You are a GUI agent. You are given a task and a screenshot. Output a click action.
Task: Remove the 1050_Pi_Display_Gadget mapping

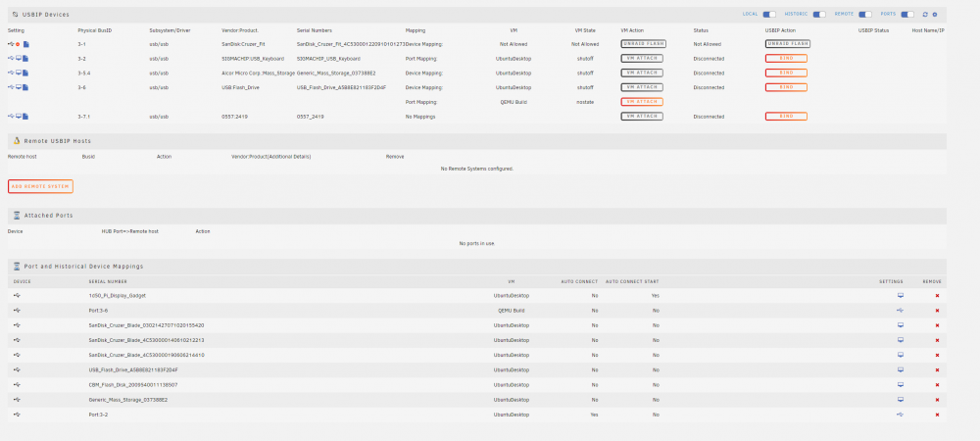937,295
